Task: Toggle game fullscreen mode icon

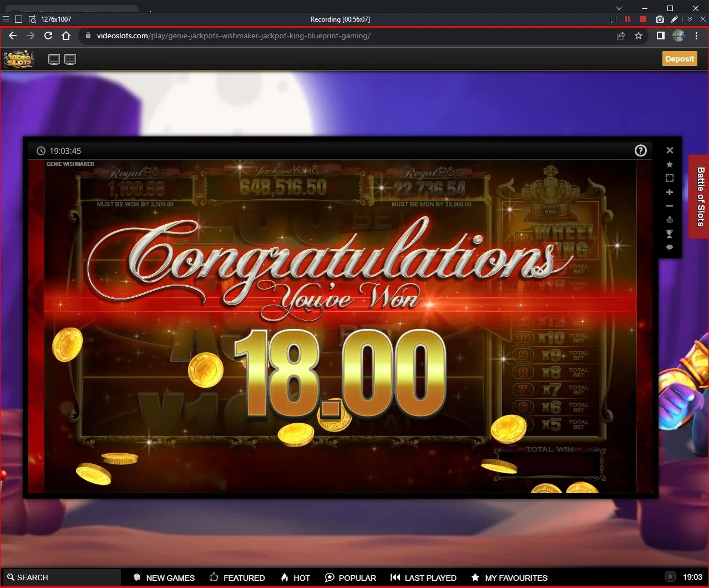Action: tap(670, 178)
